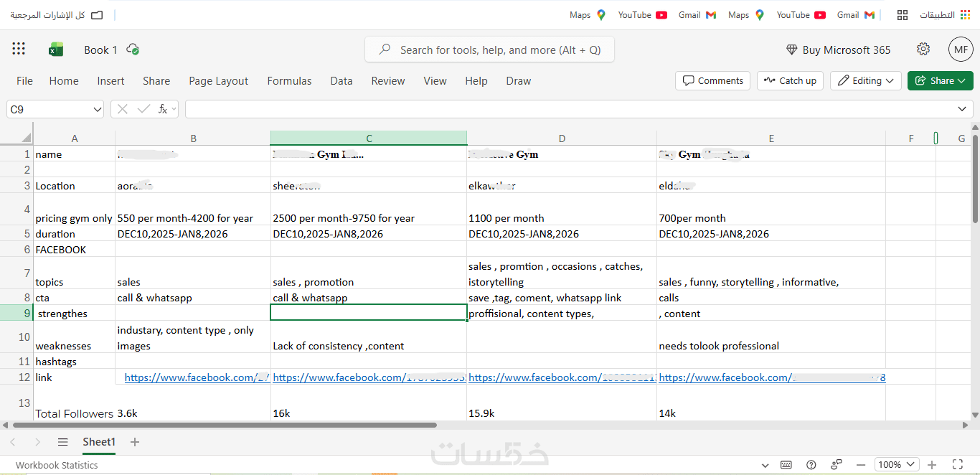
Task: Select column C header
Action: click(x=369, y=138)
